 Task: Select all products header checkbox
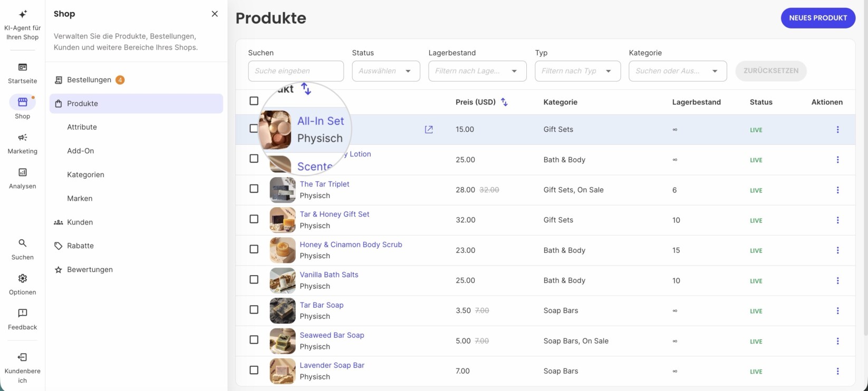tap(254, 101)
